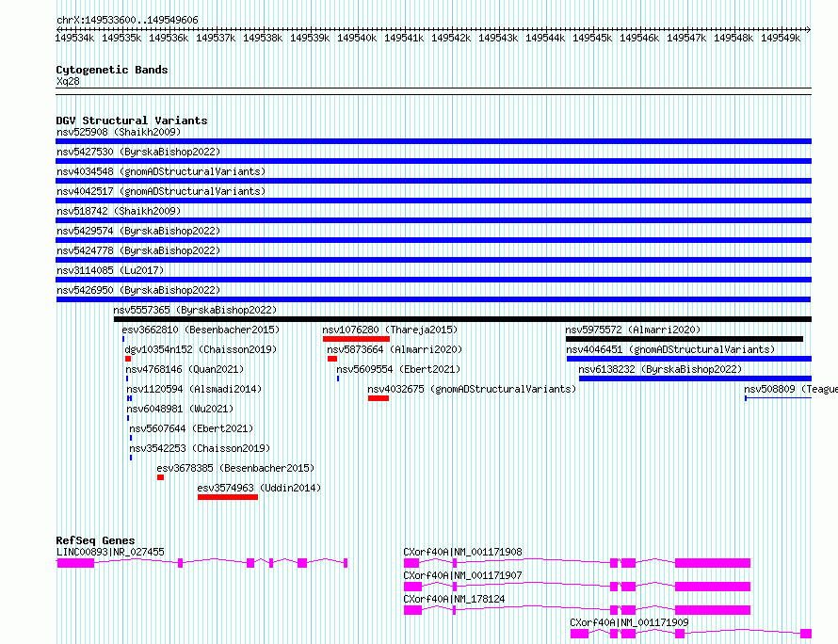Viewport: 838px width, 644px height.
Task: Click the nsv525908 (Shaikh2009) variant label
Action: coord(119,132)
